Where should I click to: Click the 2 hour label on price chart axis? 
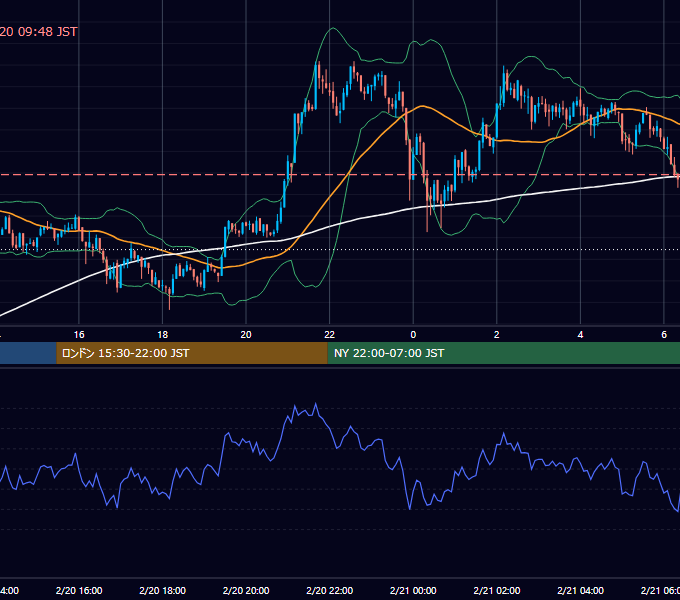click(x=497, y=335)
